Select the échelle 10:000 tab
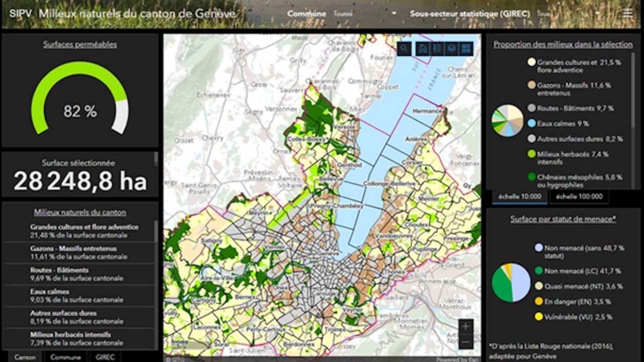The width and height of the screenshot is (644, 362). point(520,197)
